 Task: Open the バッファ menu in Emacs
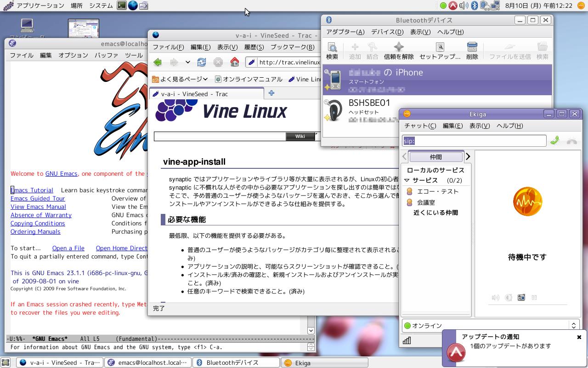click(106, 55)
